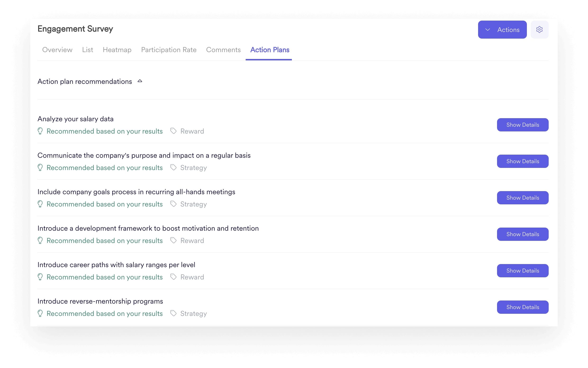The image size is (588, 368).
Task: Open the survey settings via the gear icon
Action: pyautogui.click(x=539, y=29)
